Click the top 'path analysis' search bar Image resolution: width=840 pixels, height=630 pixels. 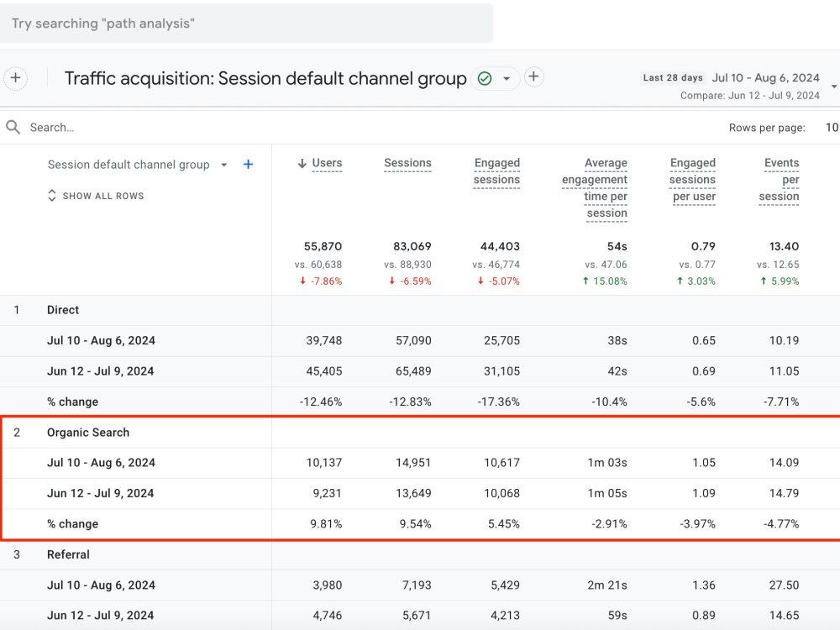click(x=245, y=23)
